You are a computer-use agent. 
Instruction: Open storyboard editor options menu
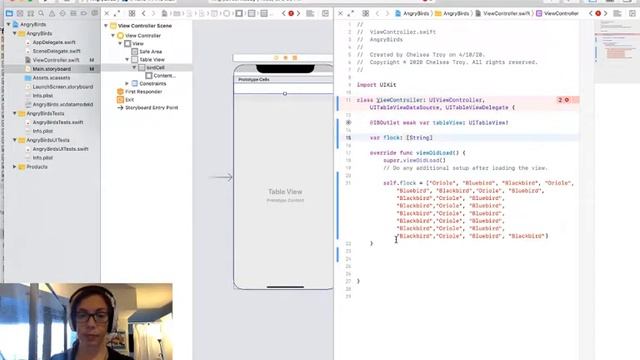click(x=310, y=13)
